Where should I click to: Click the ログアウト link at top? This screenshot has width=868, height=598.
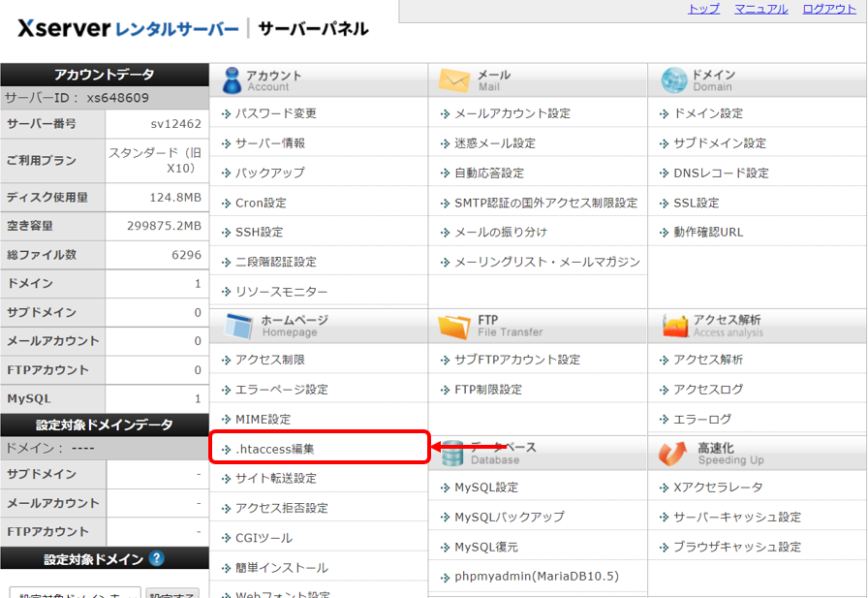[x=829, y=9]
